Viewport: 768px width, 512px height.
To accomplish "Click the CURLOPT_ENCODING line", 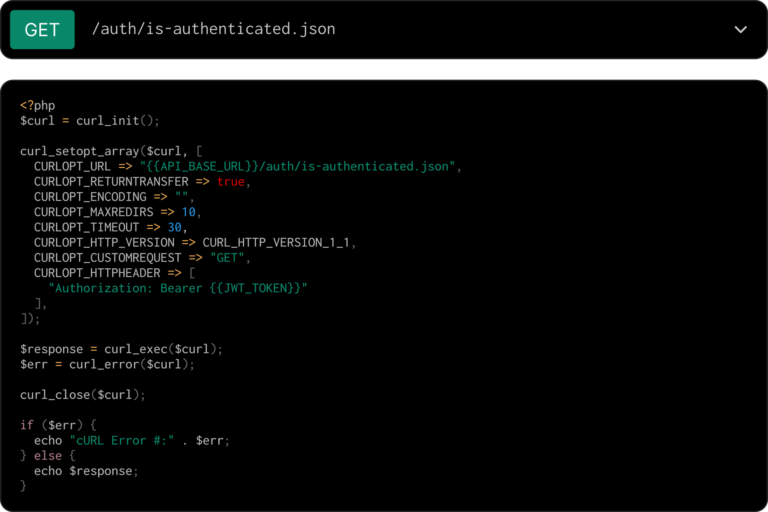I will (x=114, y=197).
